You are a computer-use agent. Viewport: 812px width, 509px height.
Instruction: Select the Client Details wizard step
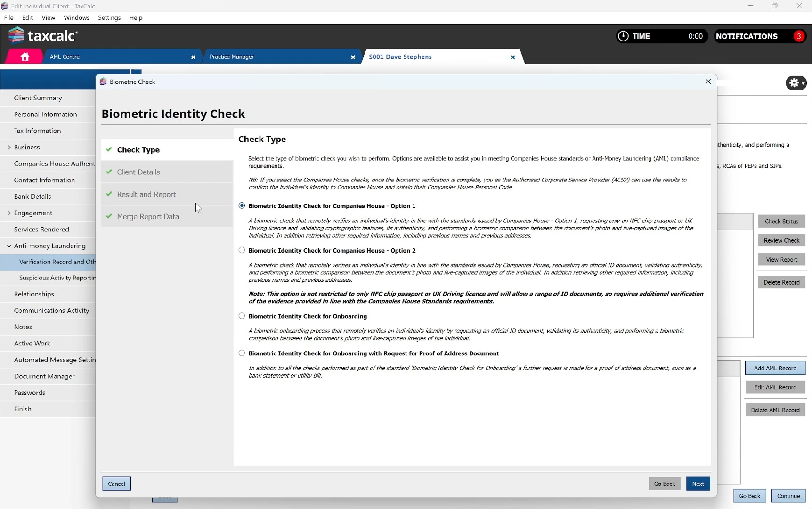167,172
